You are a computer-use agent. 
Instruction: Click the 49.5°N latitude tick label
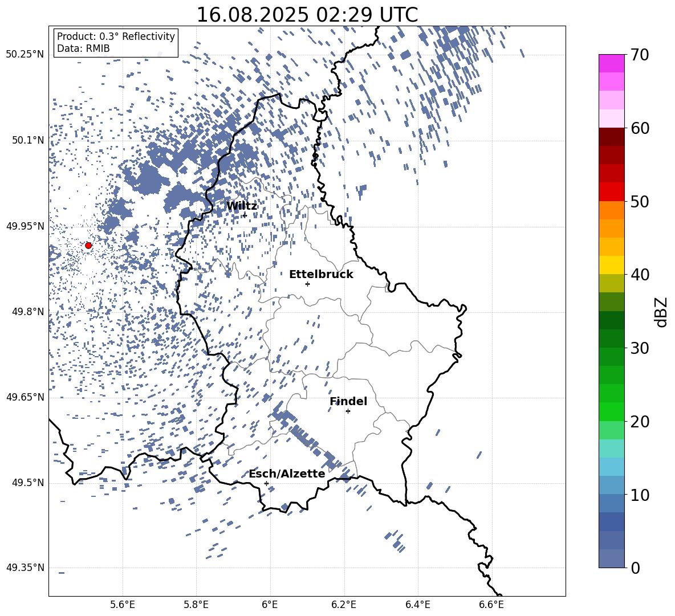point(28,483)
